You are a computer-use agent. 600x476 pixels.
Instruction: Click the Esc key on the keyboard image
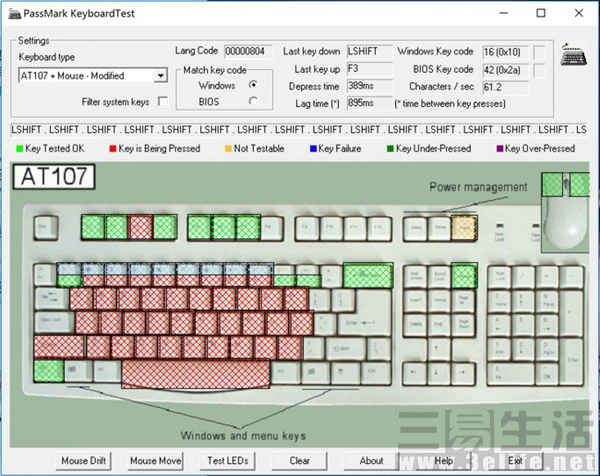pos(44,227)
